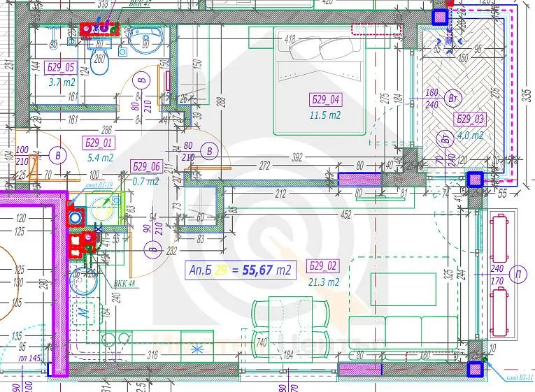Click the blue column square at bottom-right corner
The height and width of the screenshot is (392, 535).
coord(476,367)
